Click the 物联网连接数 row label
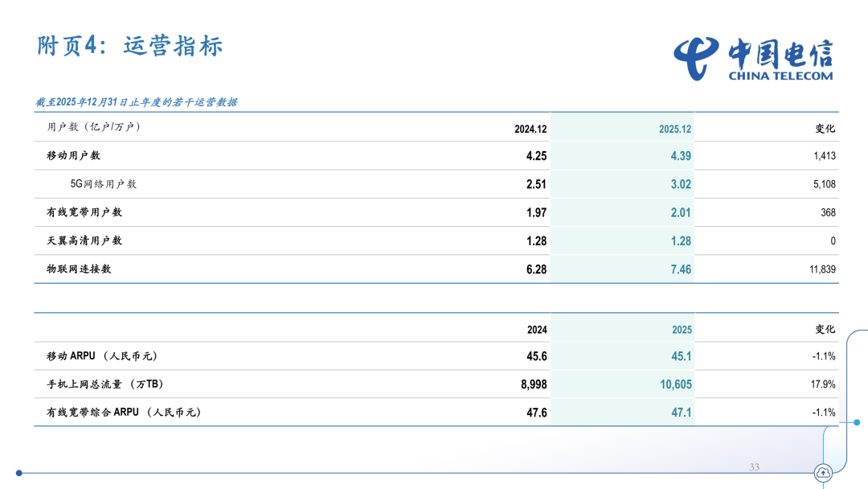The width and height of the screenshot is (868, 489). [79, 269]
